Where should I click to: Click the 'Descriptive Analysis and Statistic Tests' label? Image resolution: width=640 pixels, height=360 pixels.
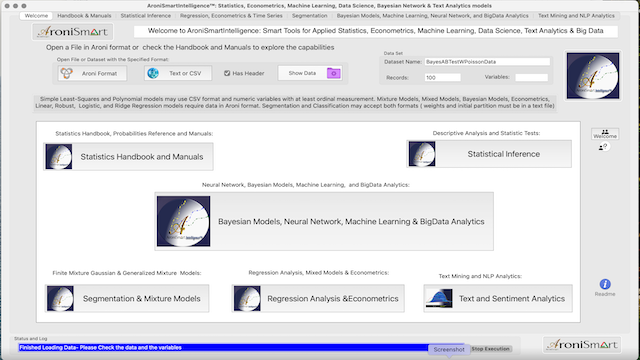(486, 133)
